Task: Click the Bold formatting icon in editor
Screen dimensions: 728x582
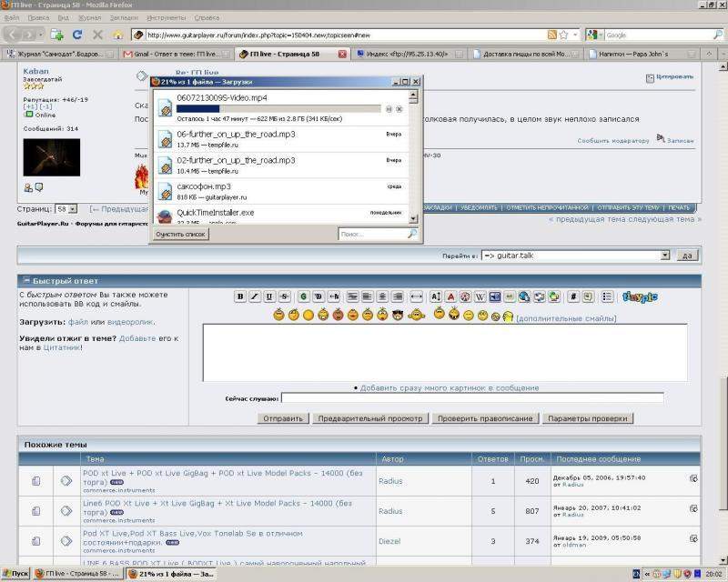Action: pos(241,296)
